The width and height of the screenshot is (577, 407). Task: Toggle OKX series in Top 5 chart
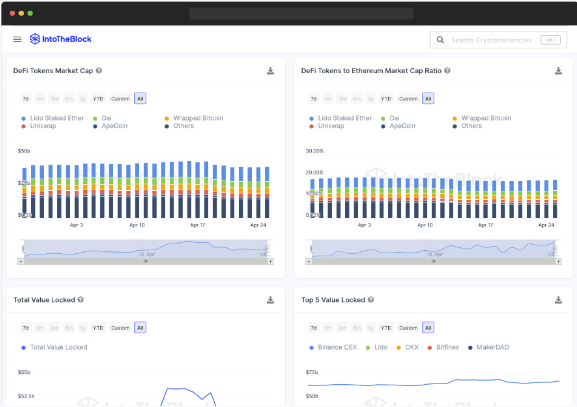point(407,347)
